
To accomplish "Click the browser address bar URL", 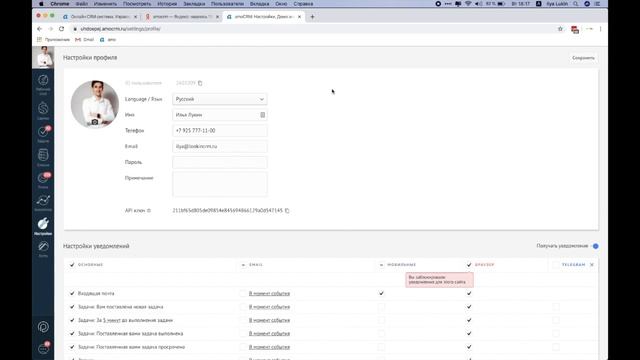I will 120,29.
